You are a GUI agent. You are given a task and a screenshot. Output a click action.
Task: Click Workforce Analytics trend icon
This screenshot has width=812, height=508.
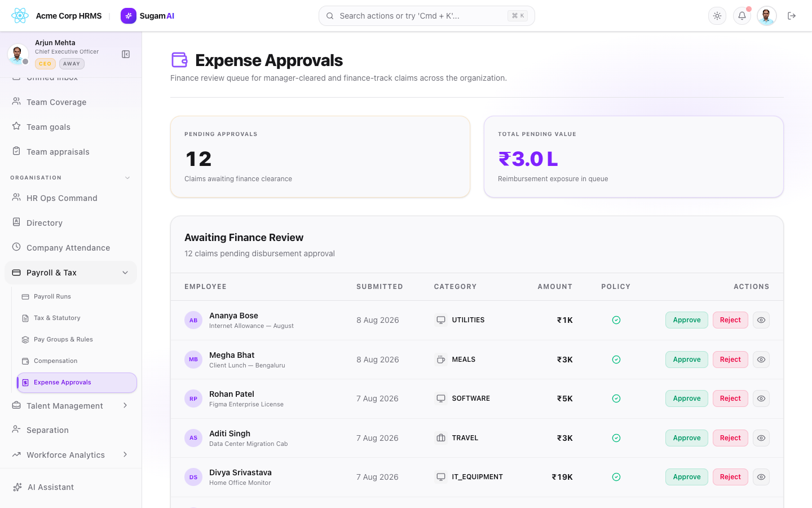(16, 454)
